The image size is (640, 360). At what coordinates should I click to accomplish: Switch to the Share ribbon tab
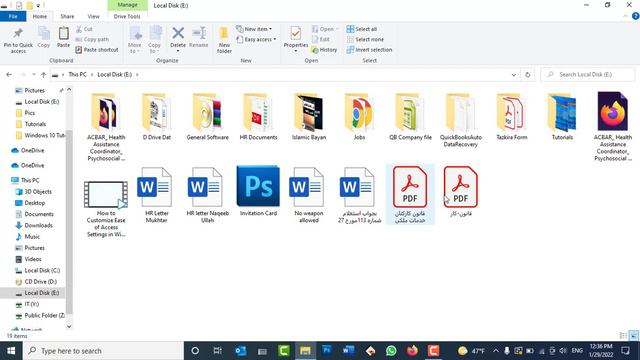click(67, 16)
